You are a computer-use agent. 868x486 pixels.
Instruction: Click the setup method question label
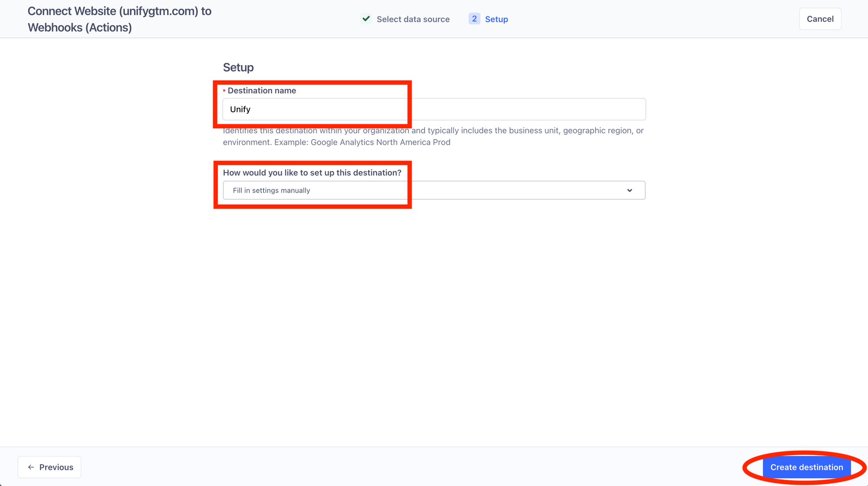[x=312, y=173]
